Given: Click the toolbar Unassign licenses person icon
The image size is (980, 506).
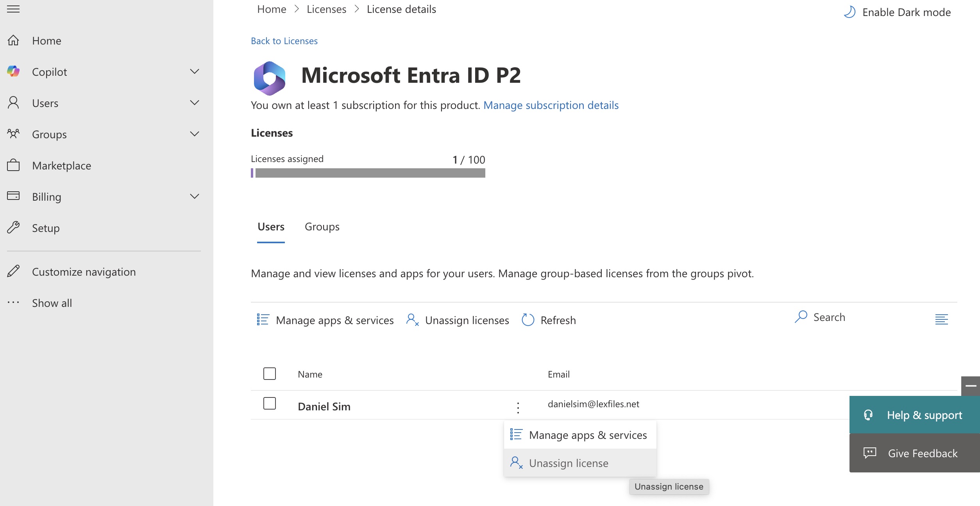Looking at the screenshot, I should pos(412,320).
